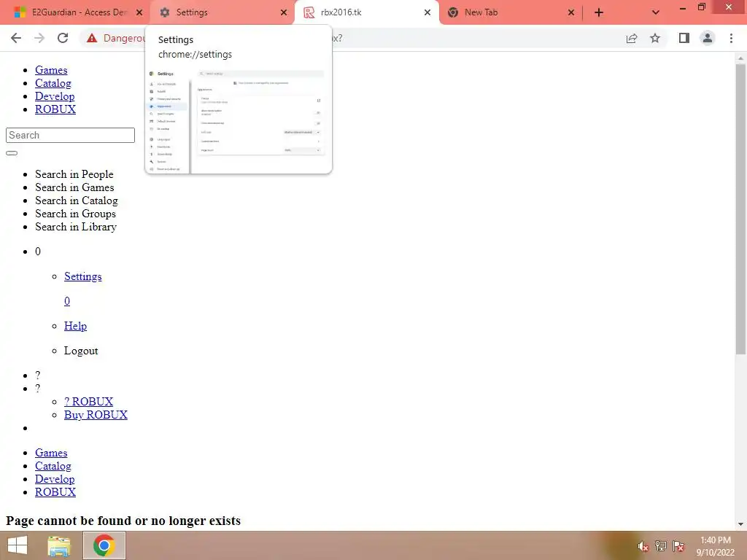Open the network tray icon
This screenshot has height=560, width=747.
[x=660, y=546]
